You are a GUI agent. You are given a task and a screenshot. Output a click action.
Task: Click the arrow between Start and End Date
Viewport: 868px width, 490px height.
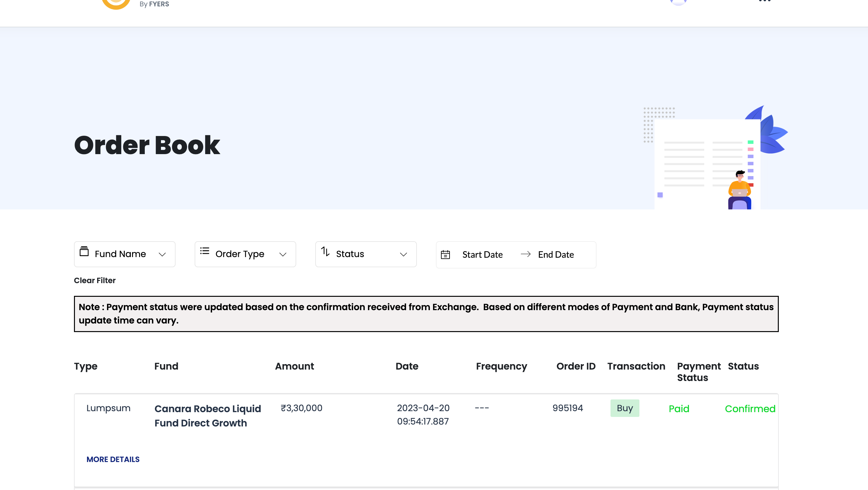[x=526, y=254]
